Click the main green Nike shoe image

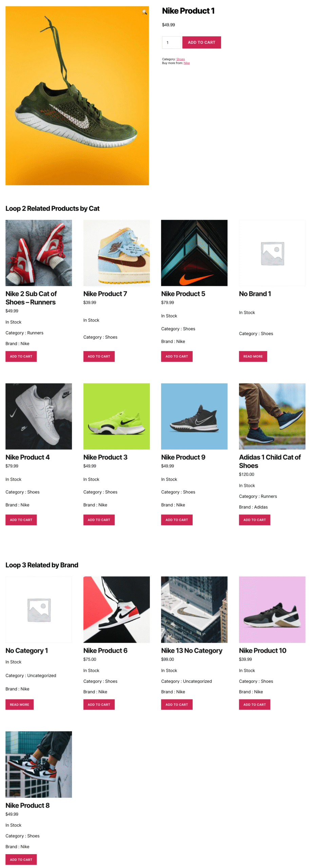pyautogui.click(x=77, y=96)
